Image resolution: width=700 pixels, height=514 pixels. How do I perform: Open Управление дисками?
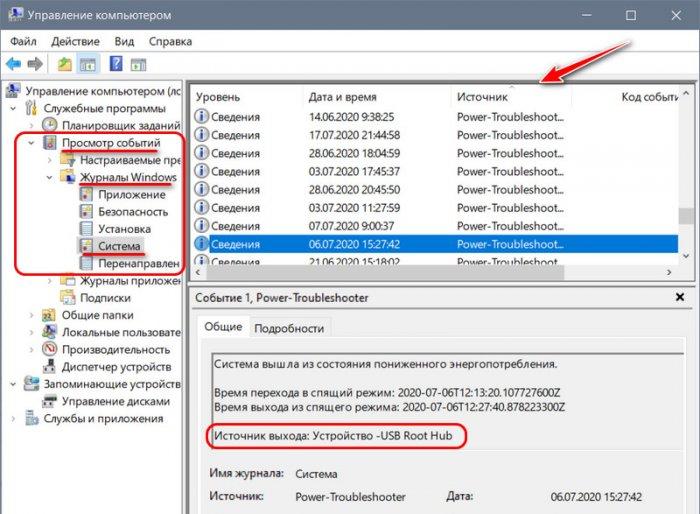click(x=116, y=401)
